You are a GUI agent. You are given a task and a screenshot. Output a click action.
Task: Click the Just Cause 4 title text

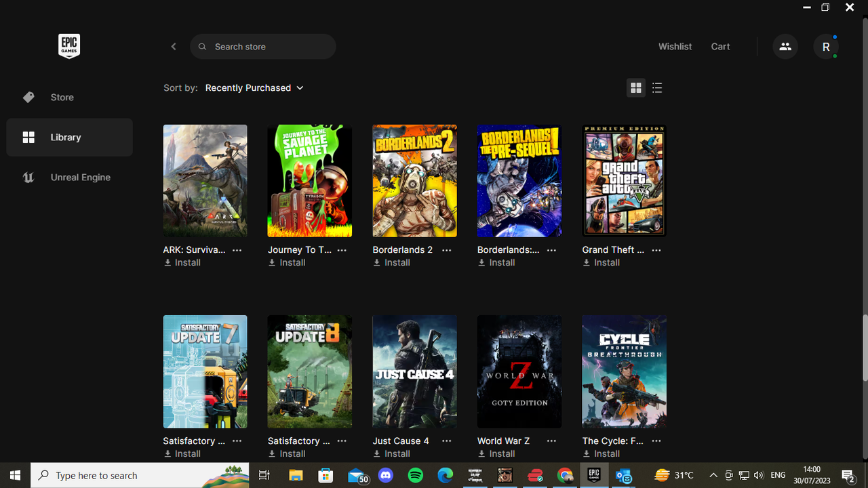[401, 441]
